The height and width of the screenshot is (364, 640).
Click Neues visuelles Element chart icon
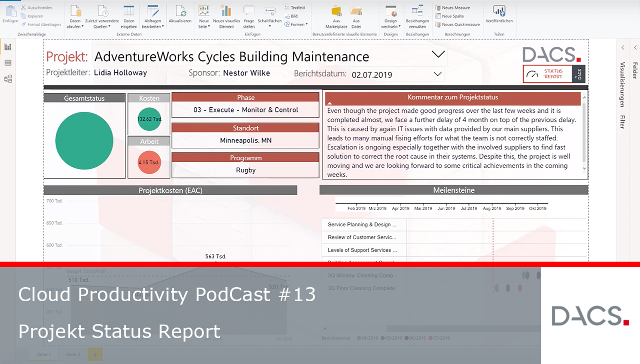coord(226,11)
